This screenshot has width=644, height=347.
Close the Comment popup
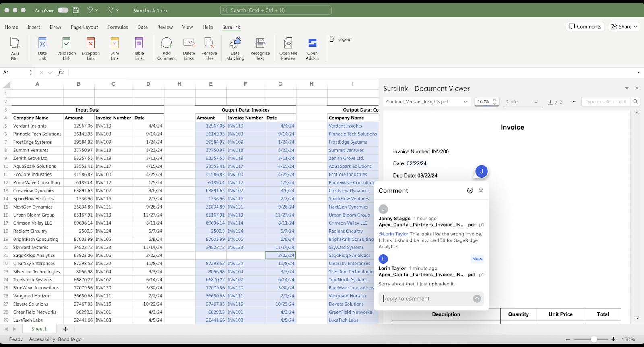pos(481,191)
